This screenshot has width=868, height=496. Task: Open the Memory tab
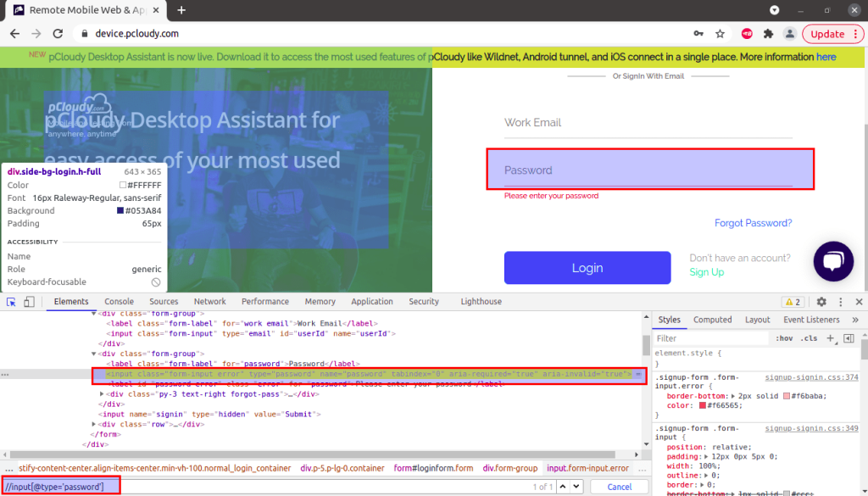[320, 302]
